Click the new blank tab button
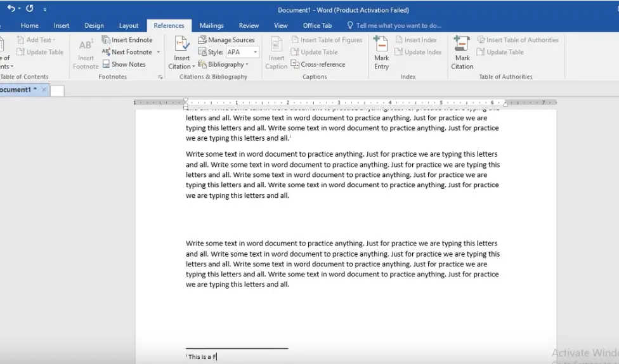 tap(57, 91)
